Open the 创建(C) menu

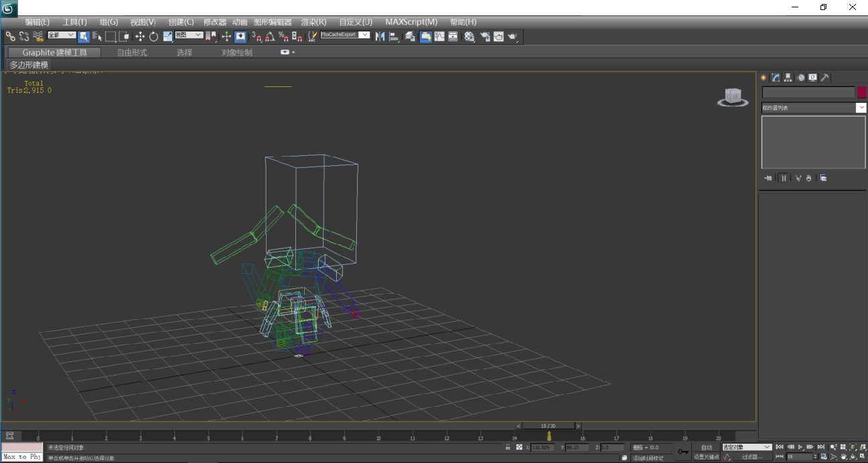coord(181,22)
